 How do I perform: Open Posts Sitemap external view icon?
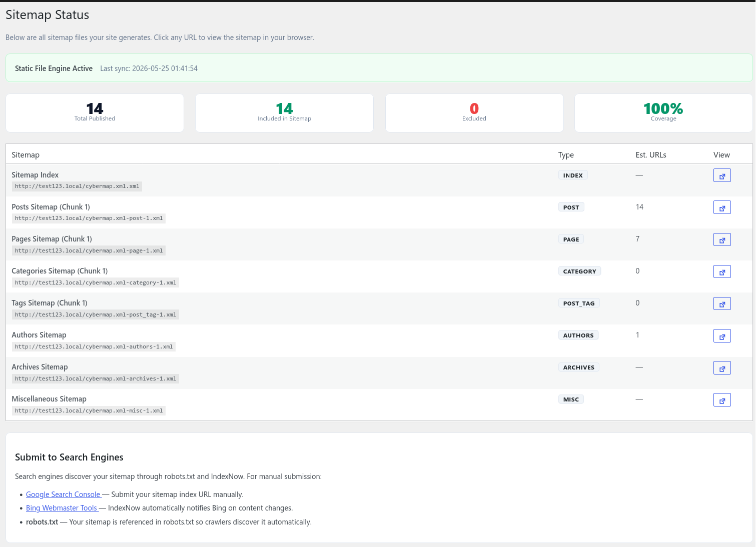[x=722, y=207]
